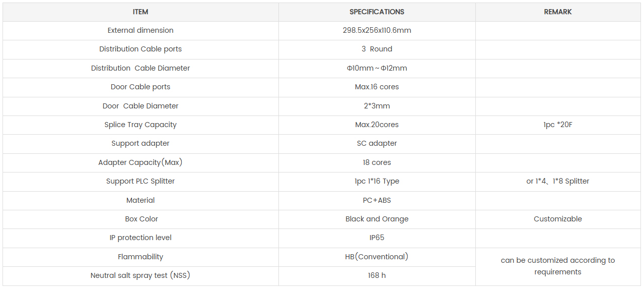The width and height of the screenshot is (644, 288).
Task: Click the PC+ABS material value
Action: 377,200
